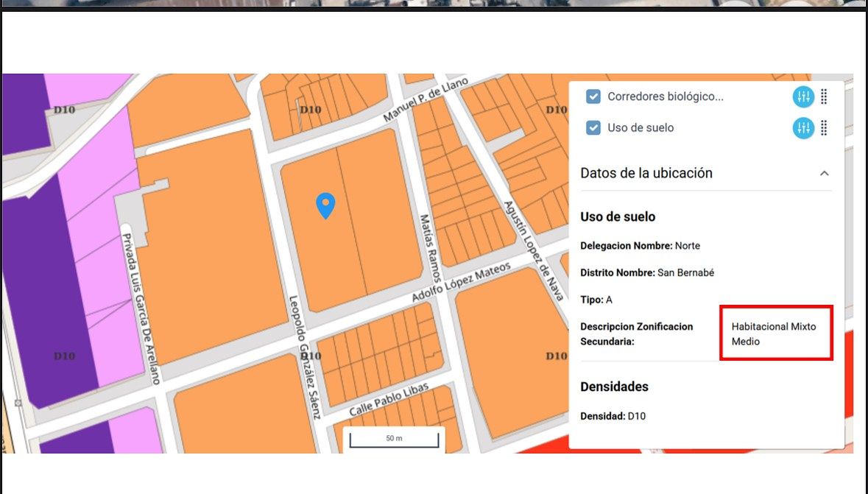
Task: Click the Datos de la ubicación heading
Action: pos(646,173)
